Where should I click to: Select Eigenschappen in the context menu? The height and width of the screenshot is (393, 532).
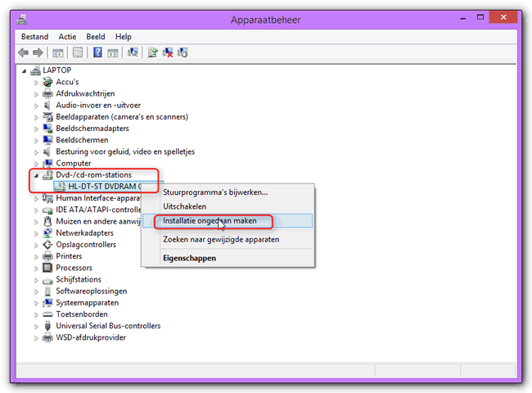189,258
